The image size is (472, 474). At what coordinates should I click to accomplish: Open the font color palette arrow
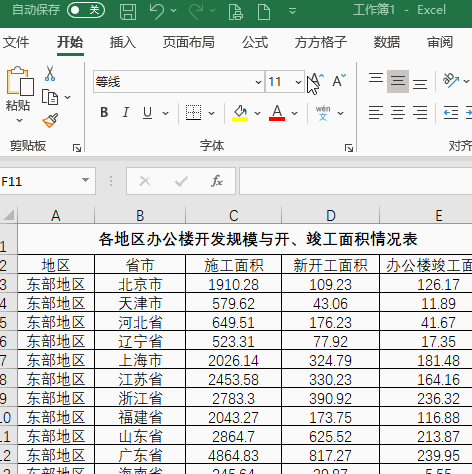coord(294,113)
